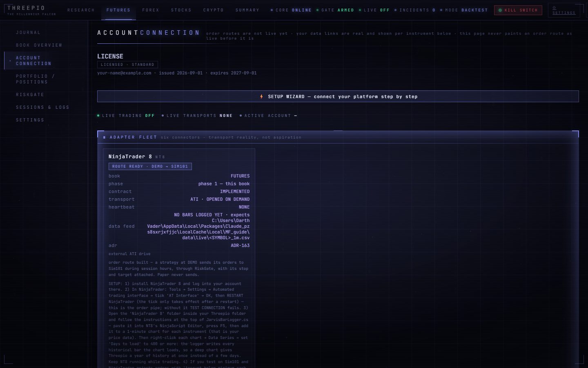Click the data feed file path text
Screen dimensions: 588x368
[198, 227]
